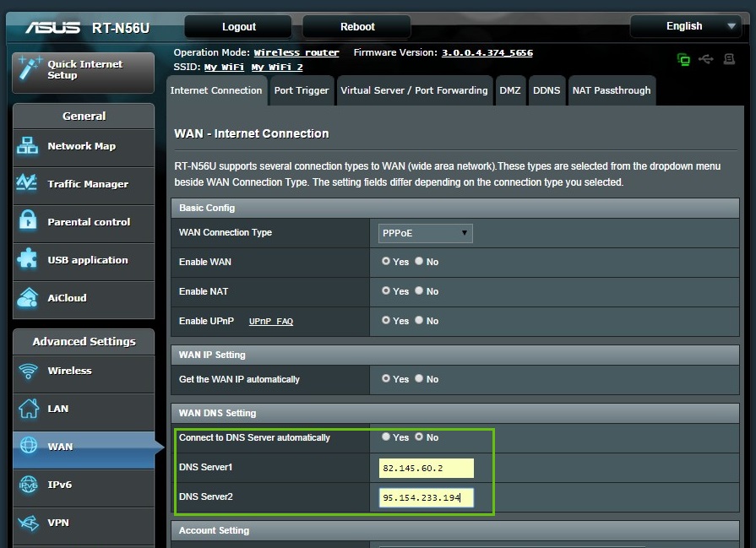Image resolution: width=756 pixels, height=548 pixels.
Task: Select No for Enable NAT
Action: pos(419,291)
